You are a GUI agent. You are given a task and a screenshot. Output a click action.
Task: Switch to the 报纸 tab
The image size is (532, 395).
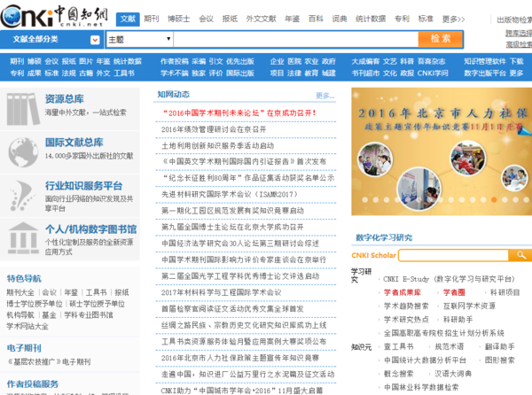(230, 19)
